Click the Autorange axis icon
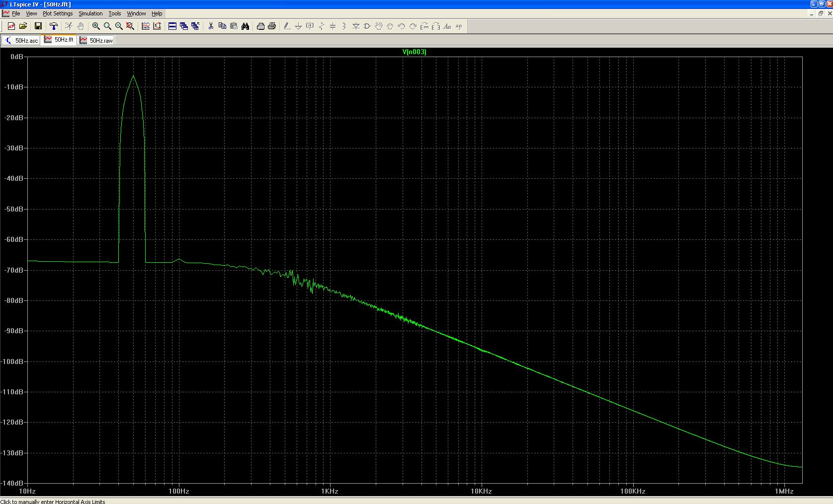This screenshot has width=833, height=504. (157, 26)
